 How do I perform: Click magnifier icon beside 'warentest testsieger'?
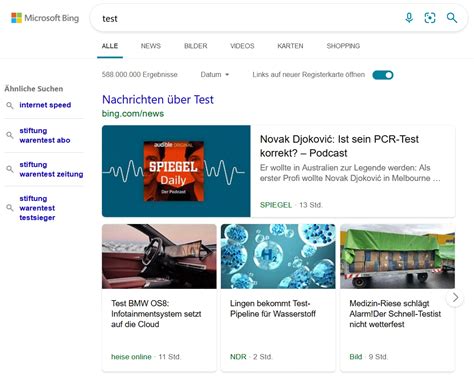(10, 208)
